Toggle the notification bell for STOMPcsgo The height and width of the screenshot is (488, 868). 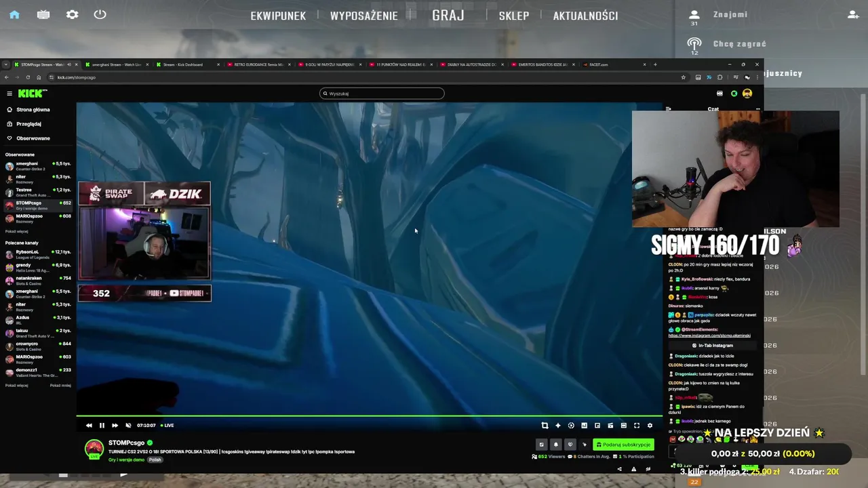coord(555,445)
